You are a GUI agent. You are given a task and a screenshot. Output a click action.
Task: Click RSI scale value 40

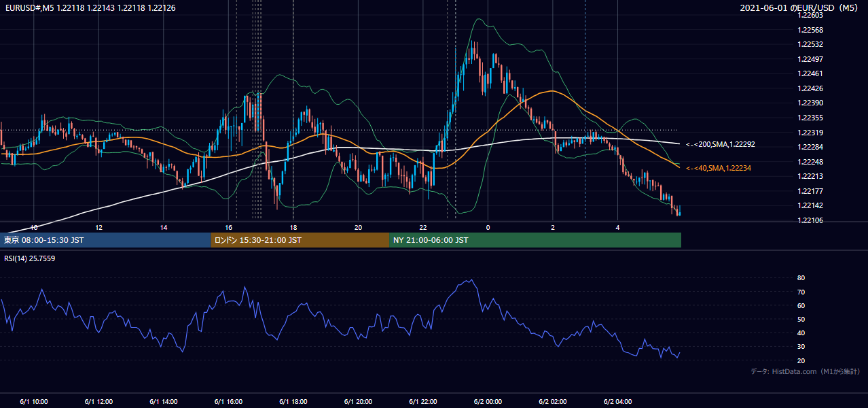(x=801, y=333)
